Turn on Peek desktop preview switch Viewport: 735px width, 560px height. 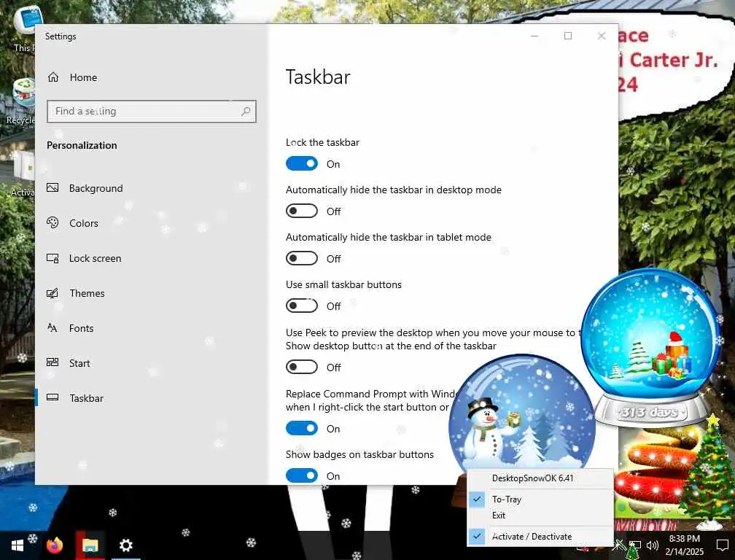click(x=301, y=367)
